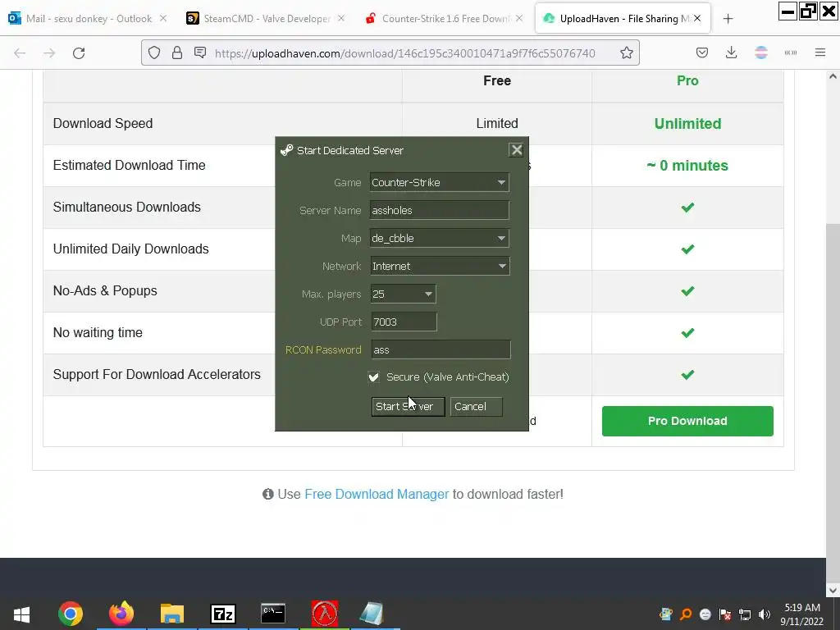Viewport: 840px width, 630px height.
Task: Reload the UploadHaven page
Action: click(x=79, y=52)
